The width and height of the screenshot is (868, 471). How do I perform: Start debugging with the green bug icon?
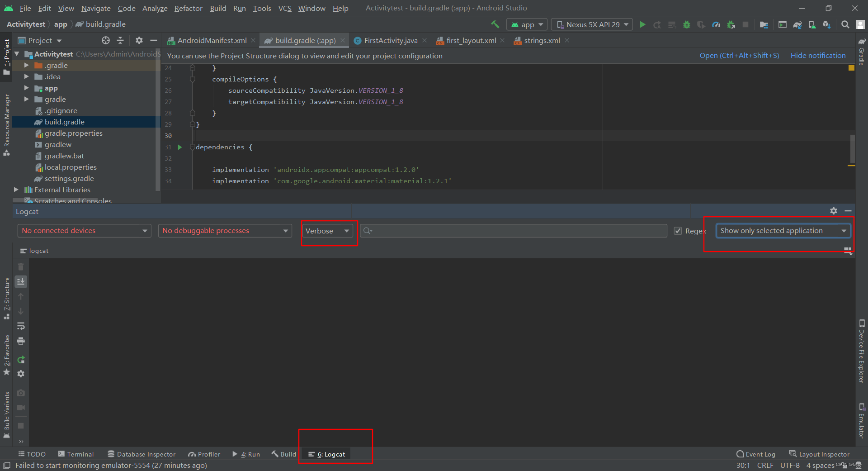click(687, 24)
